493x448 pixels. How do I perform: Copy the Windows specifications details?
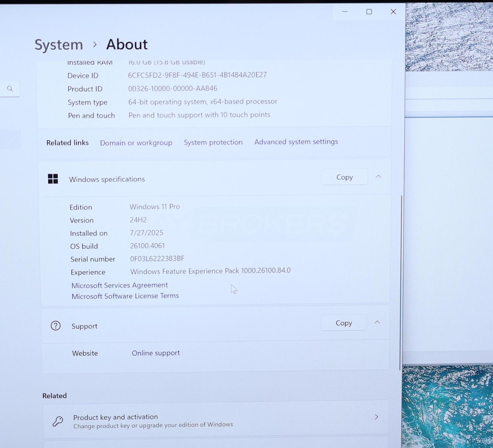(x=344, y=177)
